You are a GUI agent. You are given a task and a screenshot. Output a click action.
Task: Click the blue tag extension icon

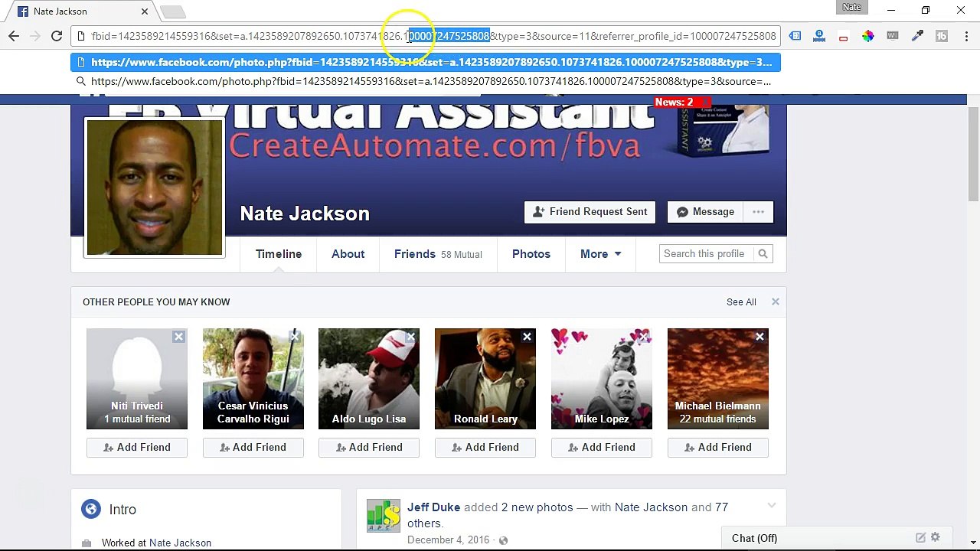click(795, 36)
